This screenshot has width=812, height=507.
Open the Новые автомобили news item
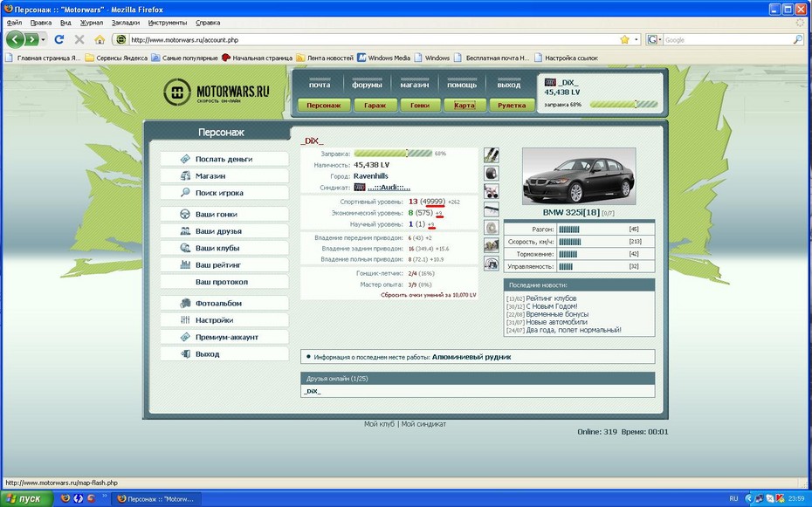click(x=557, y=322)
